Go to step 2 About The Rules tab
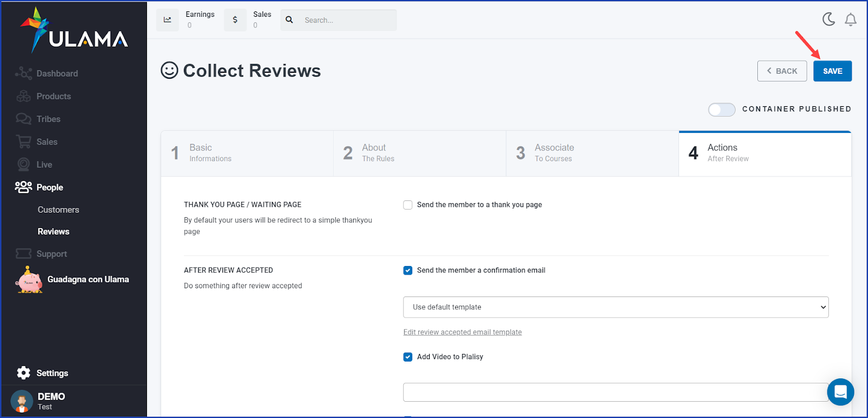Image resolution: width=868 pixels, height=418 pixels. [420, 153]
